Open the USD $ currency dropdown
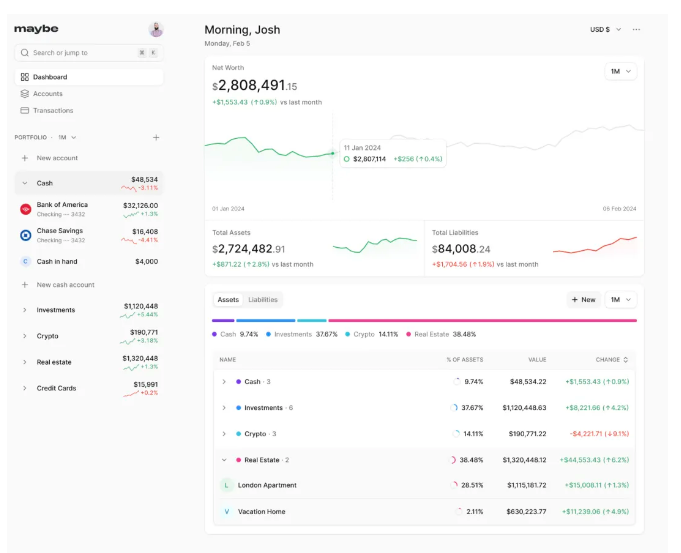681x553 pixels. click(606, 30)
